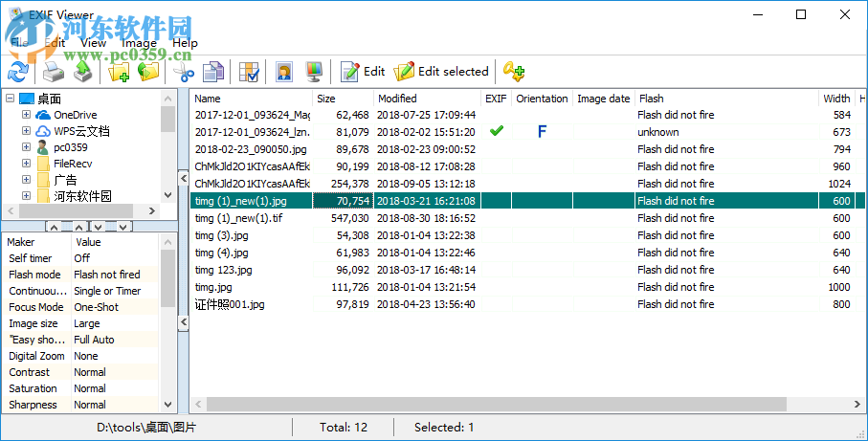Click the green EXIF checkmark in second row
Image resolution: width=868 pixels, height=441 pixels.
point(497,131)
